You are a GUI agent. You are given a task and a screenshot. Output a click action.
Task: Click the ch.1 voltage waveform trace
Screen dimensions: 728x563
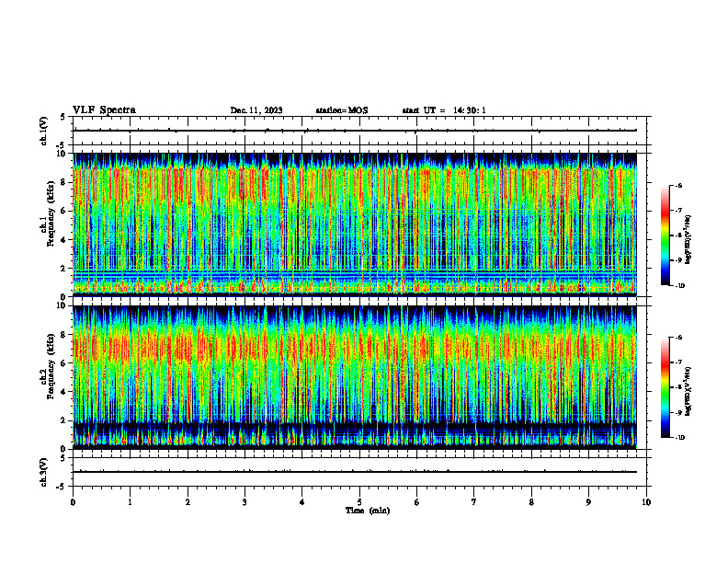tap(355, 131)
